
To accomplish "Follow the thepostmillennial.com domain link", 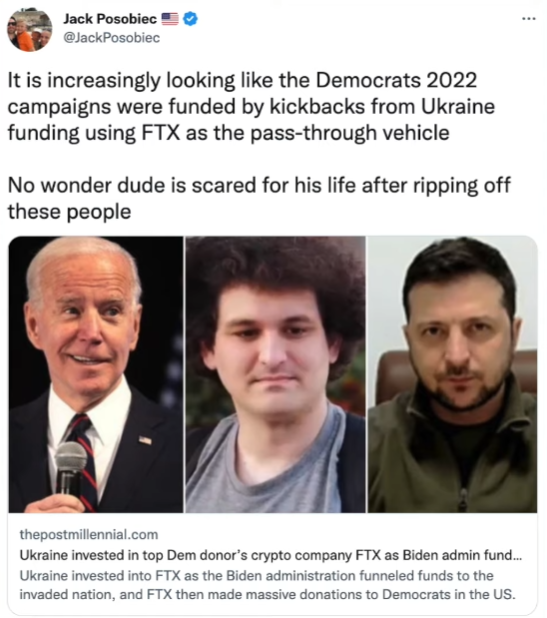I will point(89,534).
